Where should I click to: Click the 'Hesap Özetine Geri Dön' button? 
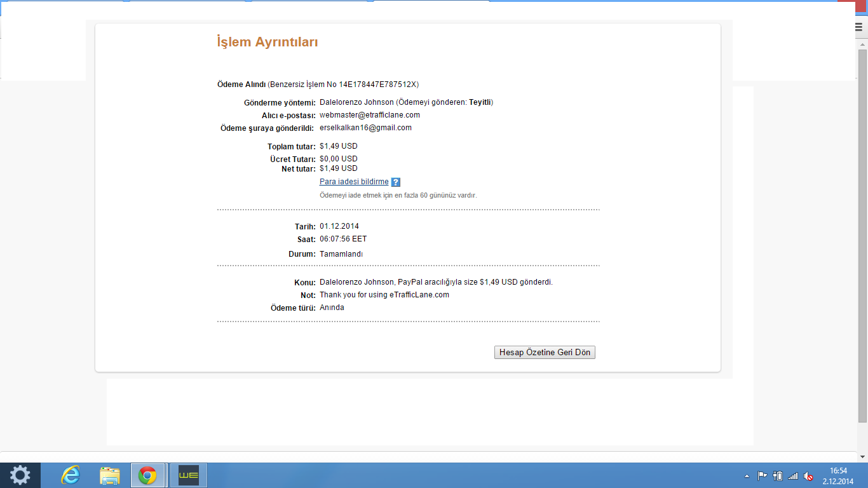pos(545,353)
